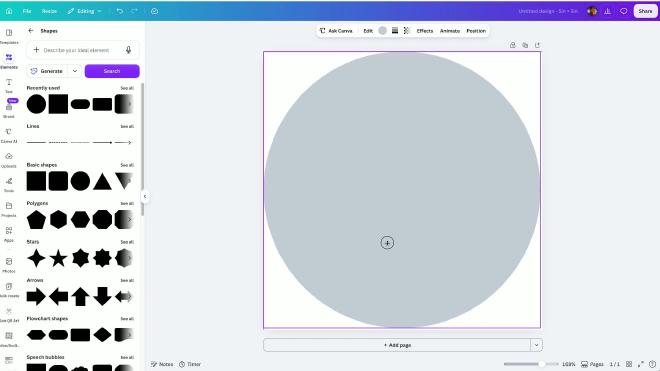660x371 pixels.
Task: Open the user profile avatar
Action: coord(592,11)
